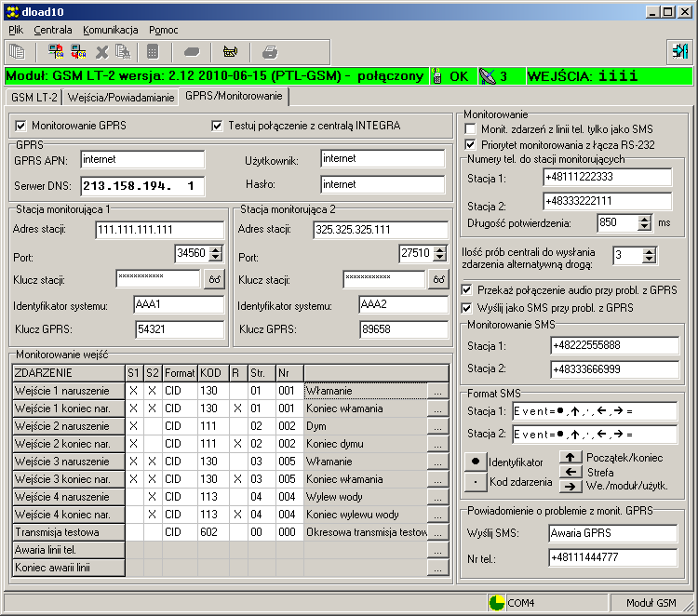698x616 pixels.
Task: Adjust station 1 Port 34560 spinner
Action: (x=216, y=254)
